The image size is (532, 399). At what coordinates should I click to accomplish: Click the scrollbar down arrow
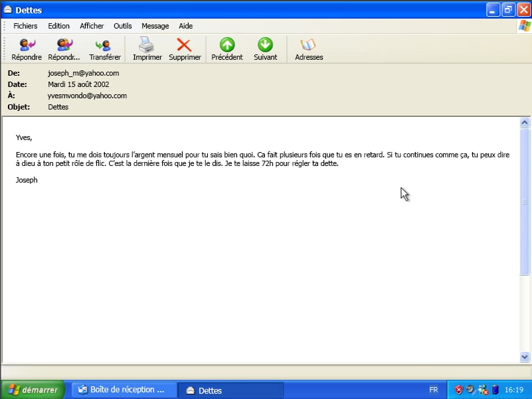click(525, 357)
